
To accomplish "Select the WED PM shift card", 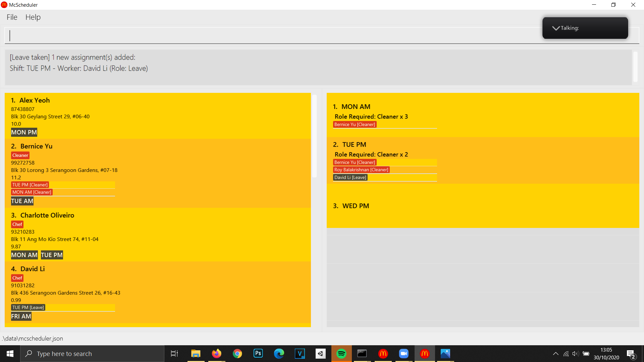I will coord(483,206).
